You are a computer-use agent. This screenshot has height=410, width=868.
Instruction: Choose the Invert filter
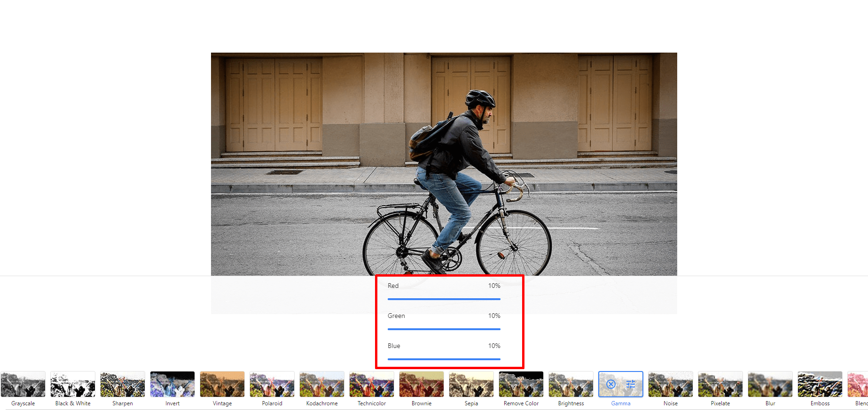point(172,384)
